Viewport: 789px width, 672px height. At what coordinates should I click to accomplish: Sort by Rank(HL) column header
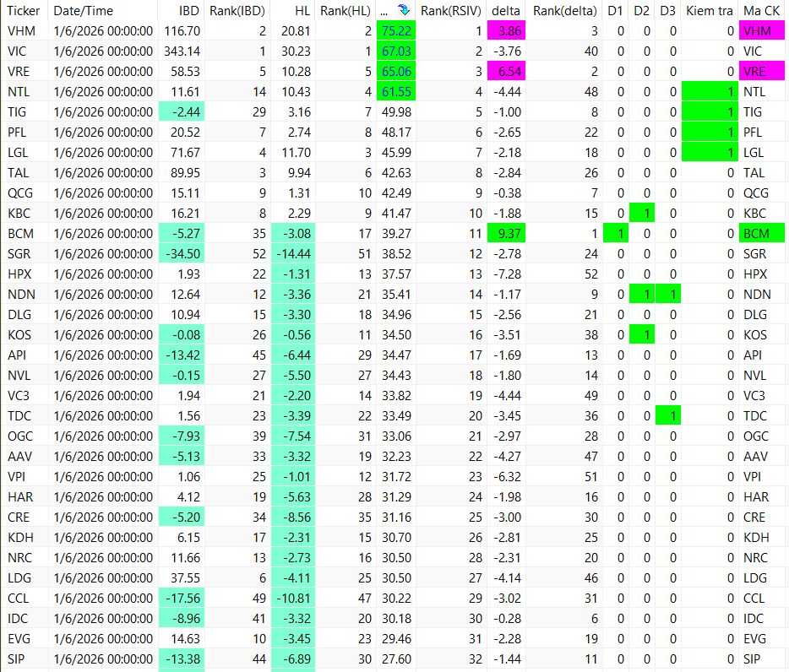[346, 11]
